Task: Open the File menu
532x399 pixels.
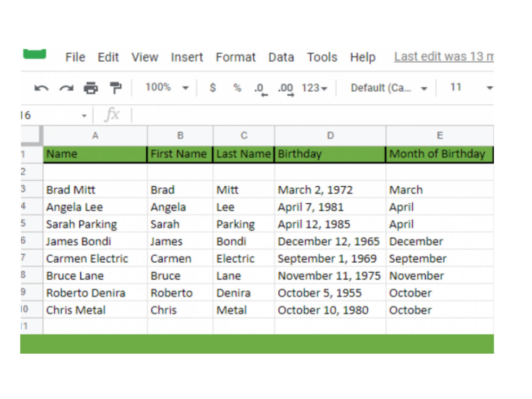Action: click(75, 57)
